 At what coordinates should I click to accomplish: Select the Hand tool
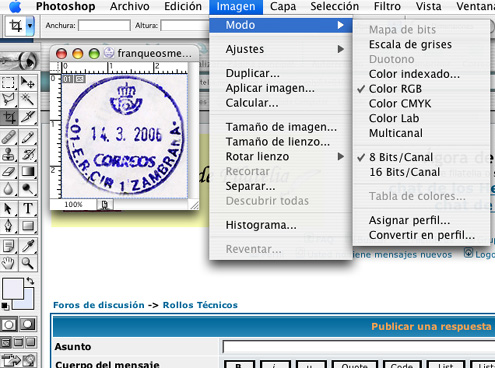(8, 263)
